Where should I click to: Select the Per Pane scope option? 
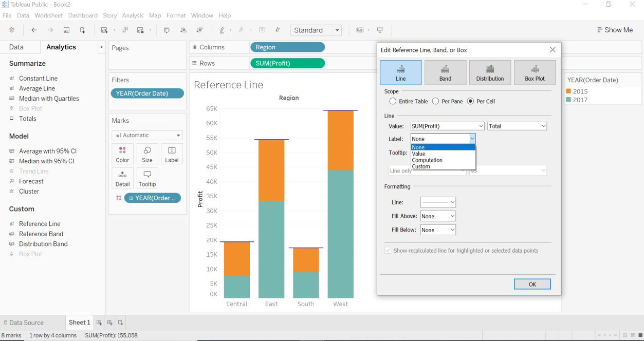pyautogui.click(x=436, y=101)
